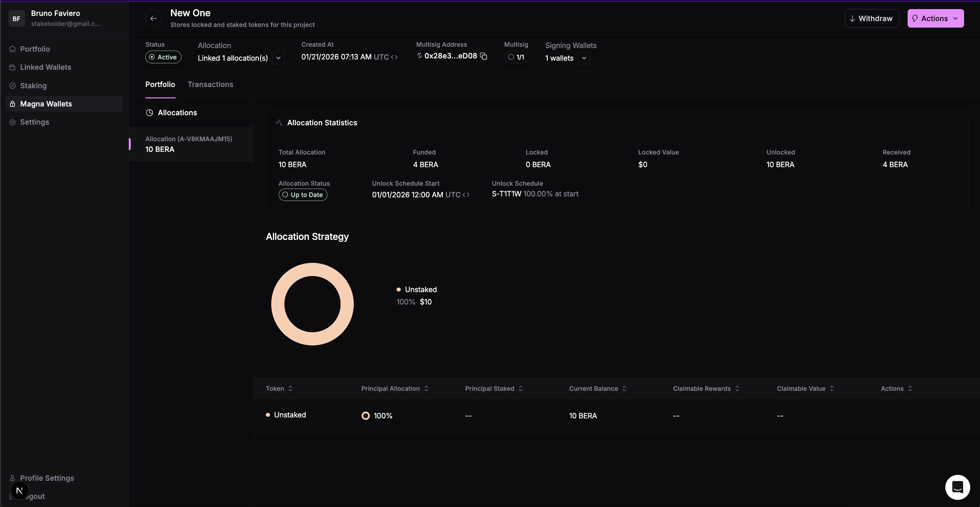Go to Settings in sidebar
This screenshot has height=507, width=980.
[34, 122]
